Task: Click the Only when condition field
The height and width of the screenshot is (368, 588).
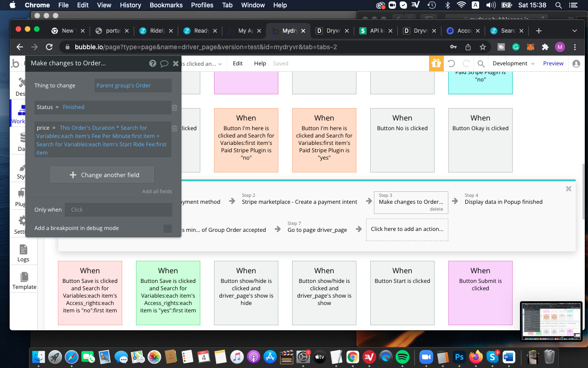Action: (x=118, y=210)
